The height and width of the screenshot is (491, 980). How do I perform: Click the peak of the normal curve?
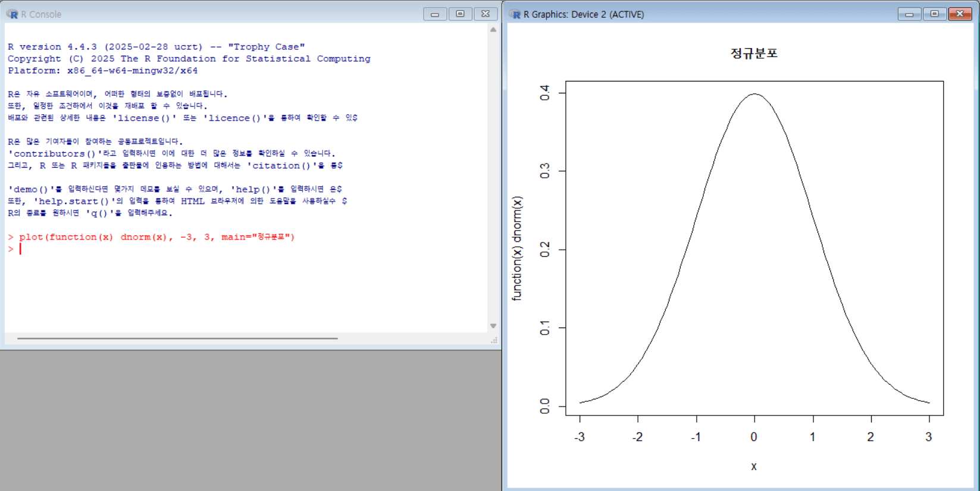coord(754,94)
